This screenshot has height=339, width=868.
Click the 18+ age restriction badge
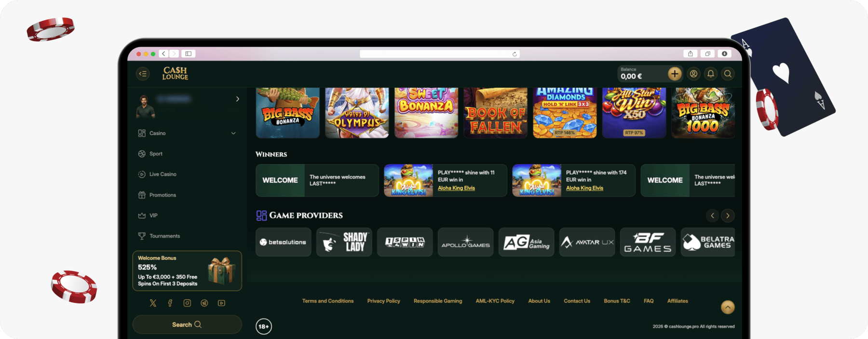(x=264, y=327)
